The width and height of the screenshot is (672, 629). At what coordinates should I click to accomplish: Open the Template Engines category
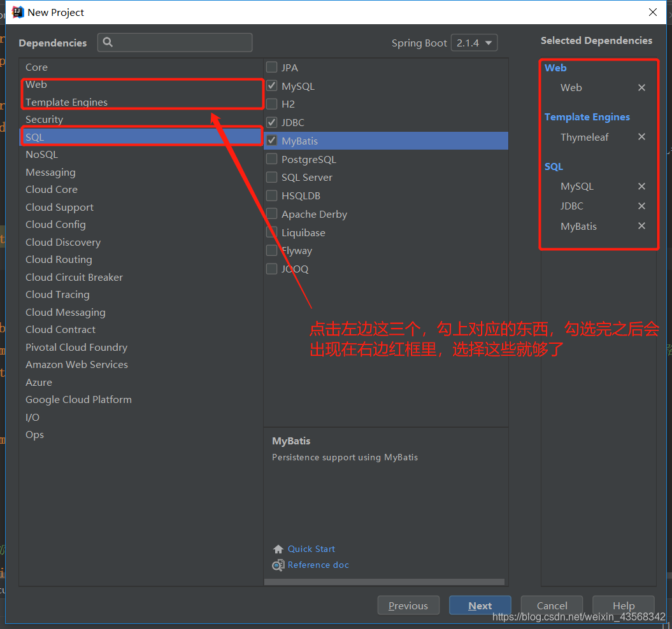(141, 102)
